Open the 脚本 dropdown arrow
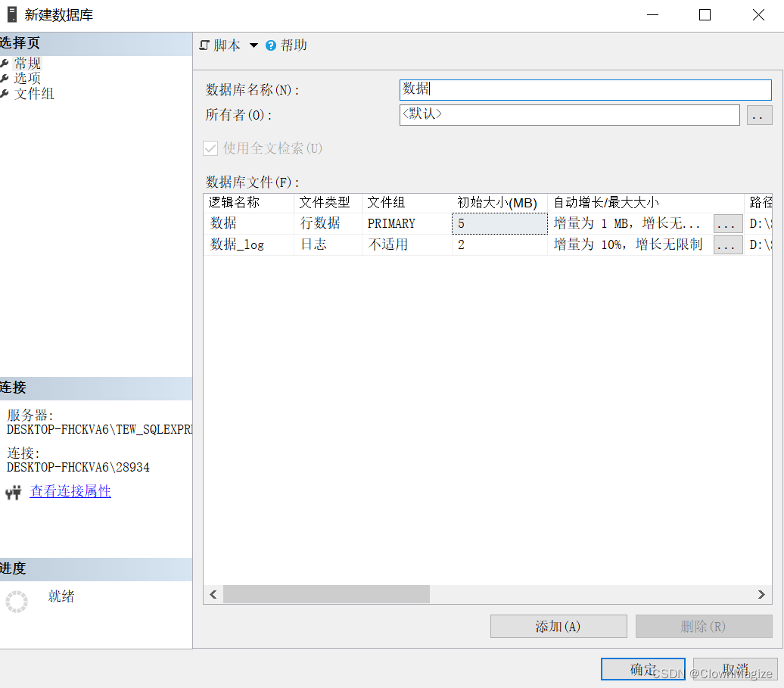The width and height of the screenshot is (784, 688). point(254,45)
